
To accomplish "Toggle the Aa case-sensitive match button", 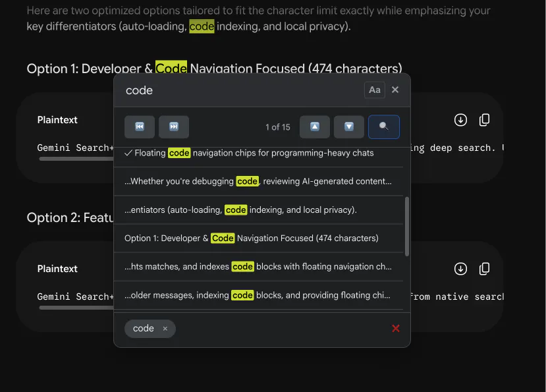I will (374, 90).
